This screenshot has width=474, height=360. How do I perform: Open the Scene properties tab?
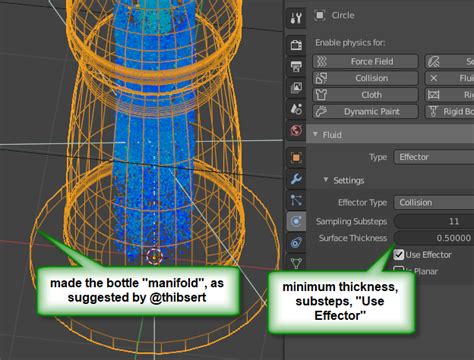pos(296,109)
